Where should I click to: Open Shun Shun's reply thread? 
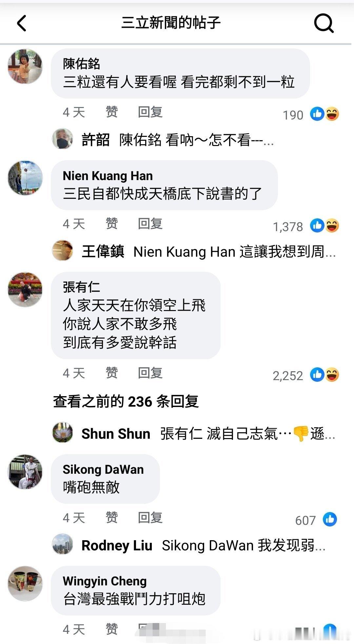(x=194, y=434)
